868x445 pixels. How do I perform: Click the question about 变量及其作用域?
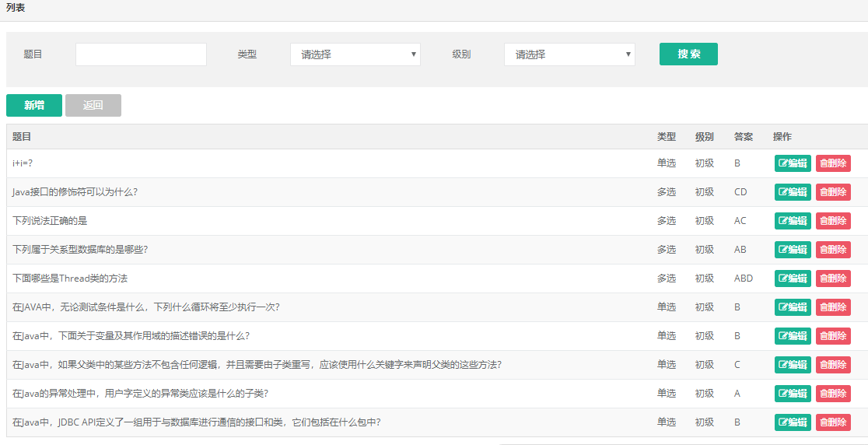[131, 336]
